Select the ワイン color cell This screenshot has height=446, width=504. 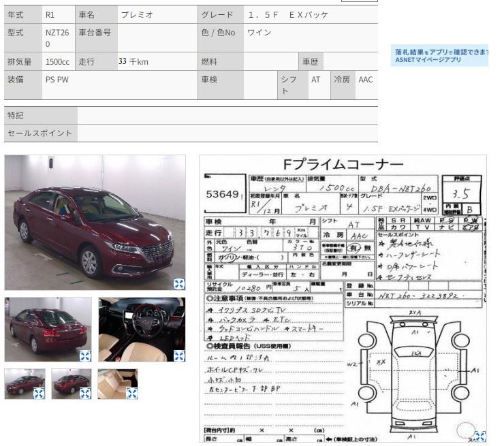259,33
